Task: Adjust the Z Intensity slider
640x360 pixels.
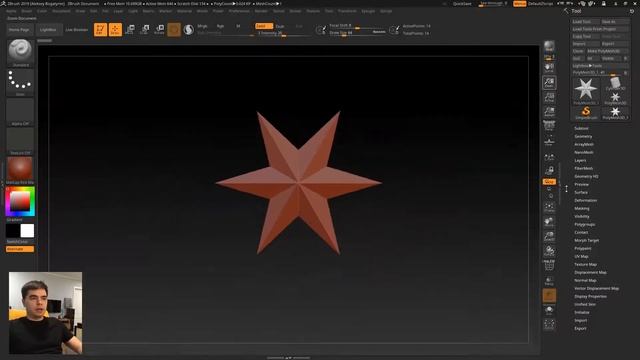Action: point(284,33)
